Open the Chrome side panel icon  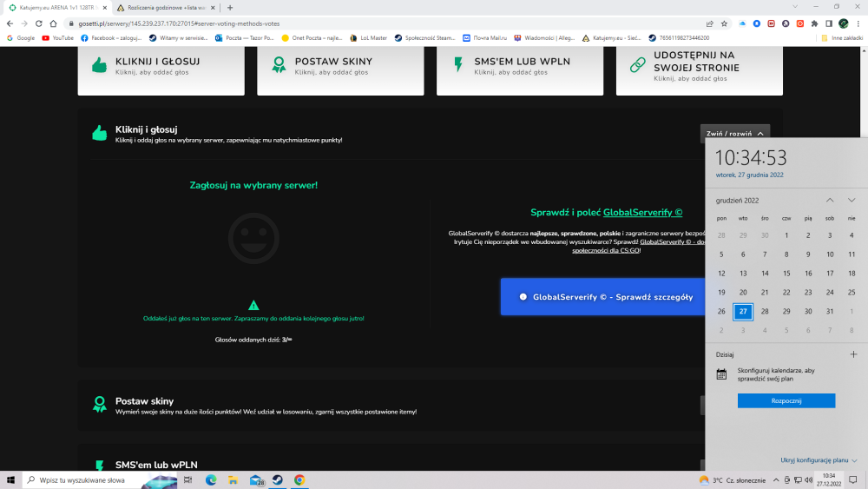point(829,23)
